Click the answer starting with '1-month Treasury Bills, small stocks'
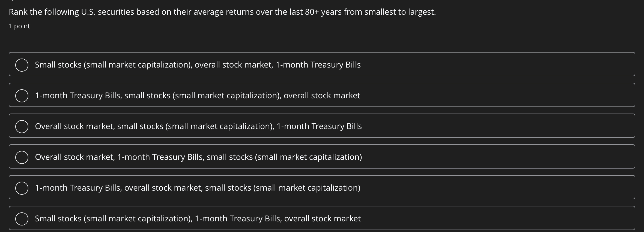644x232 pixels. point(197,95)
